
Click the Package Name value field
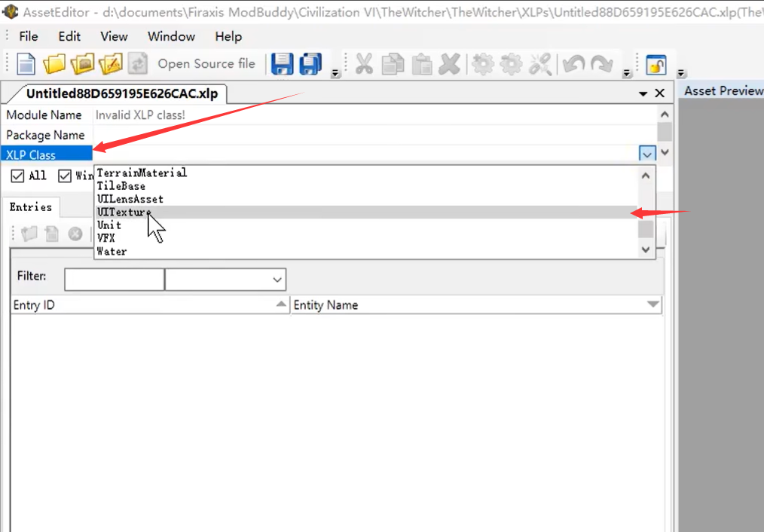click(x=375, y=135)
